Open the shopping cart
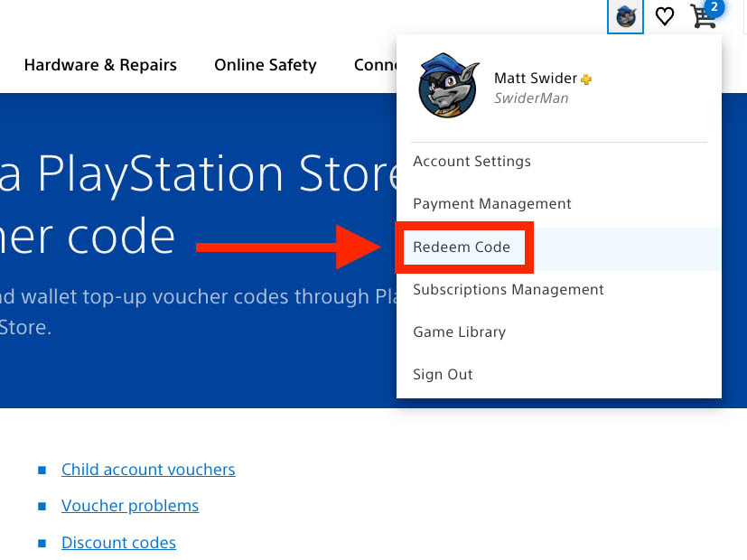747x560 pixels. click(703, 18)
